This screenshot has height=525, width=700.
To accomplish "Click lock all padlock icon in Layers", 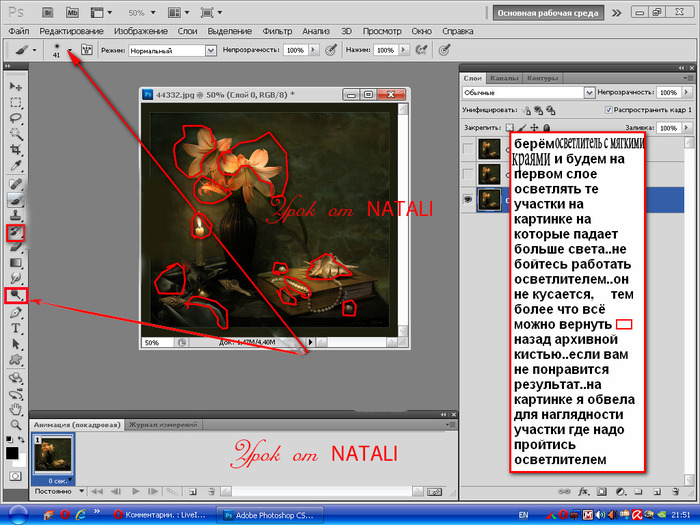I will point(546,128).
